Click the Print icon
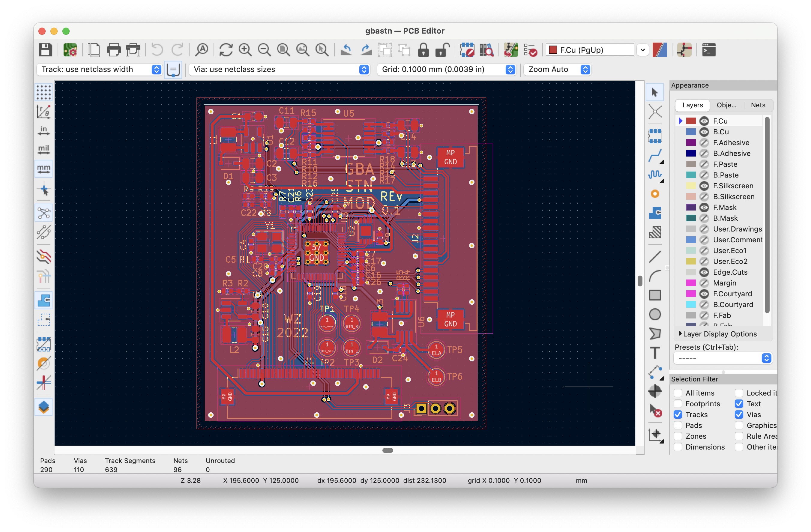 (114, 50)
